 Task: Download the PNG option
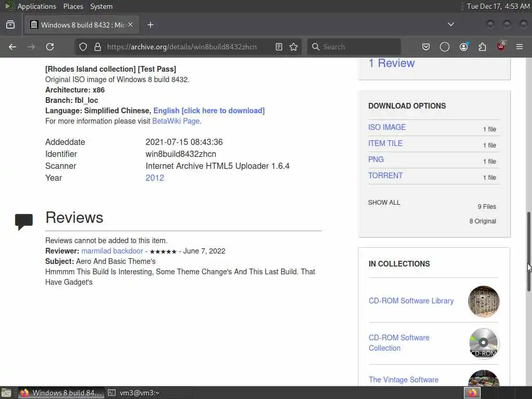376,159
